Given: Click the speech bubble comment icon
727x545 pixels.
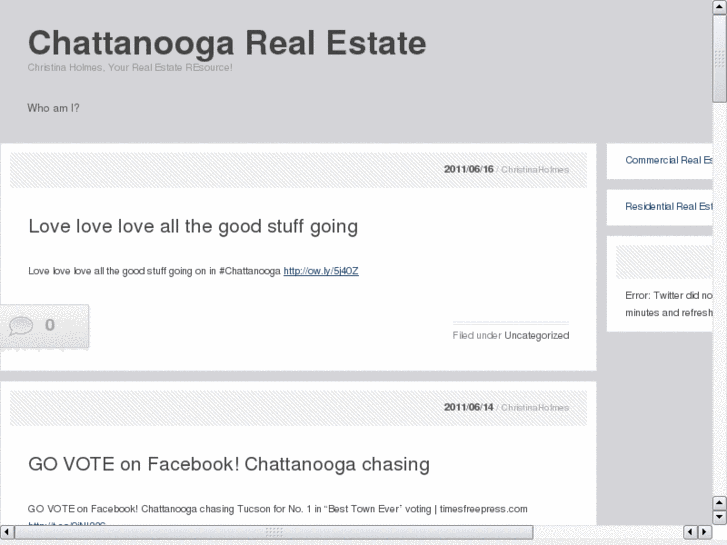Looking at the screenshot, I should coord(21,325).
